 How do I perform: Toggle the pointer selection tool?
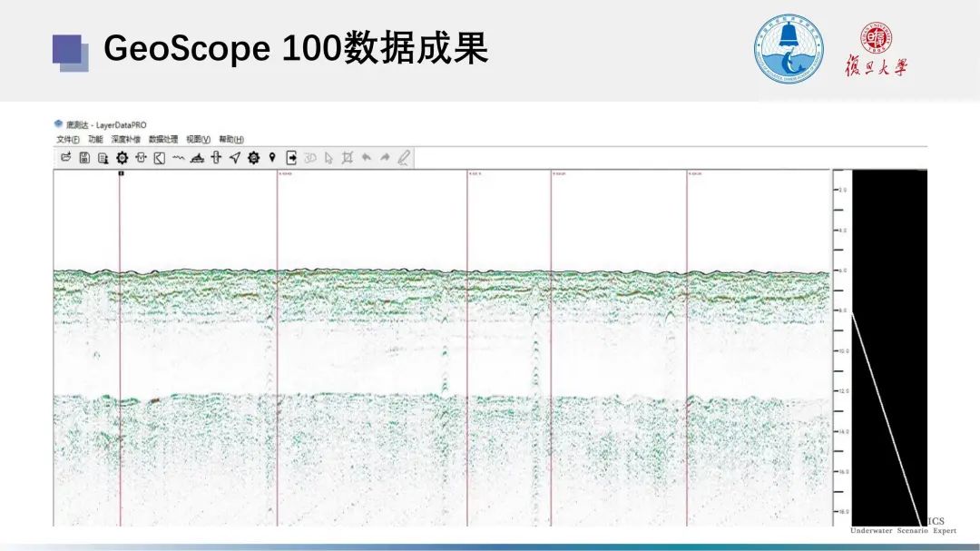(x=328, y=158)
